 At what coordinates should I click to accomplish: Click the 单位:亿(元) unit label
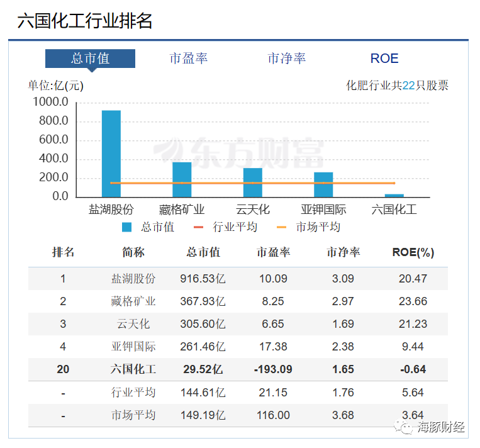pos(56,86)
